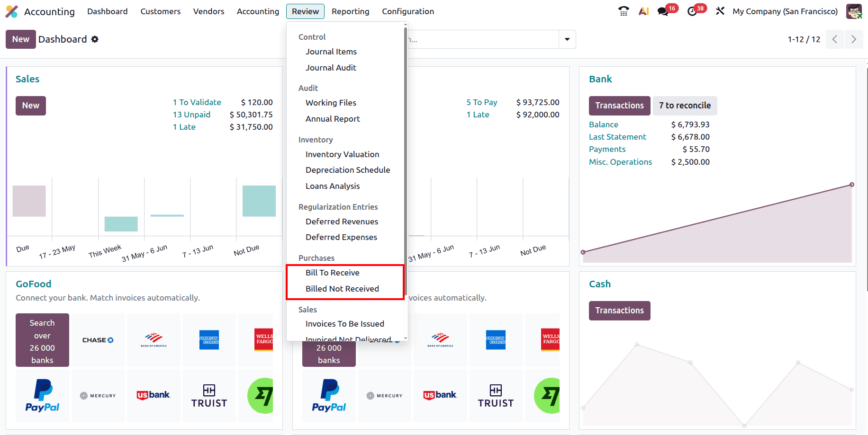
Task: Open 13 Unpaid invoices link
Action: click(191, 115)
